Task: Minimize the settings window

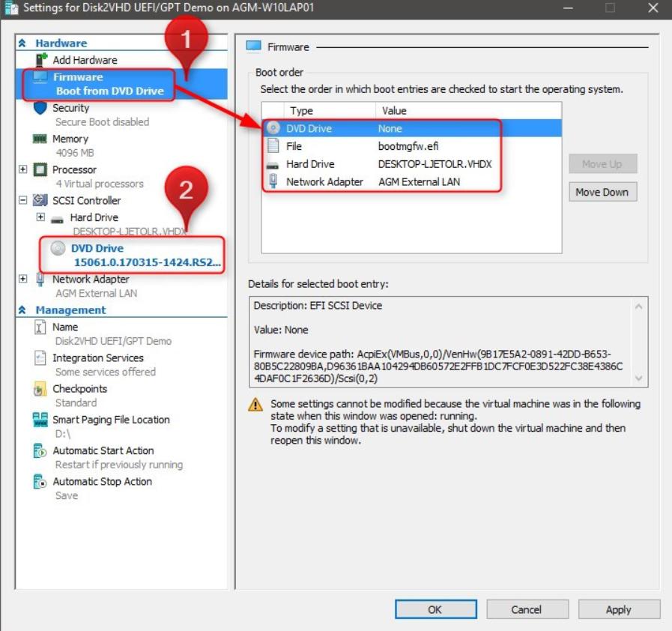Action: pos(569,8)
